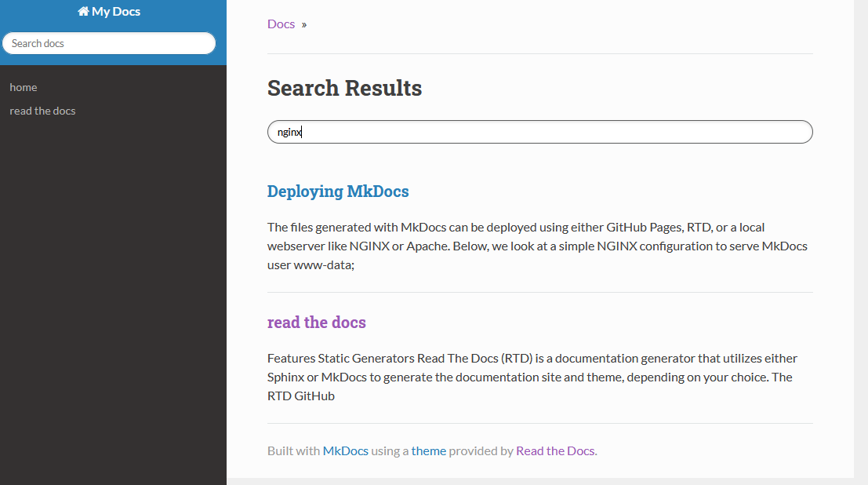This screenshot has width=868, height=485.
Task: Open the My Docs site title link
Action: (x=109, y=11)
